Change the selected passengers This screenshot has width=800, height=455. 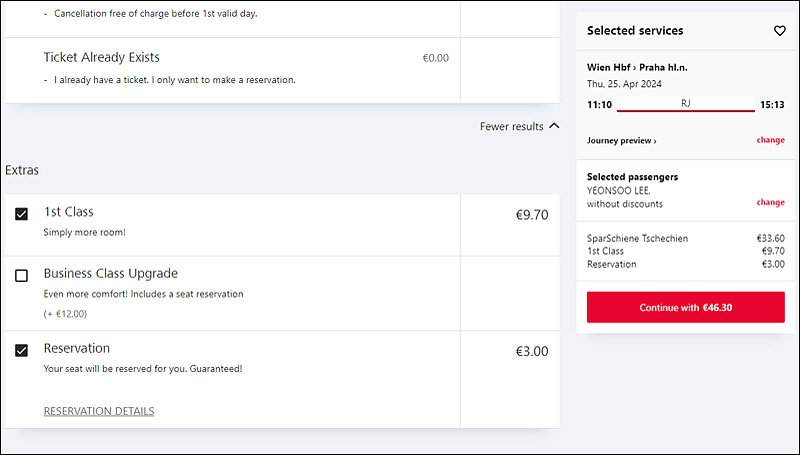[x=770, y=203]
